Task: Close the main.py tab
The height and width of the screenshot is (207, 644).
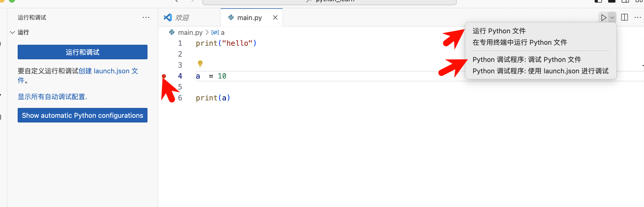Action: 275,17
